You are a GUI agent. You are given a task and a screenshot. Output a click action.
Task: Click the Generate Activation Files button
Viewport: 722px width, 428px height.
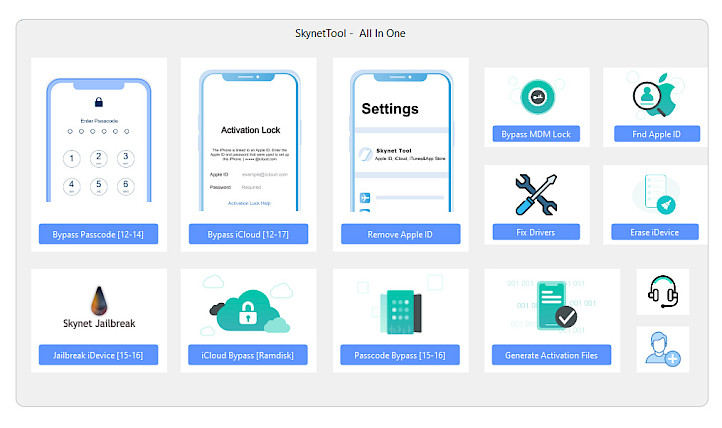click(x=551, y=355)
